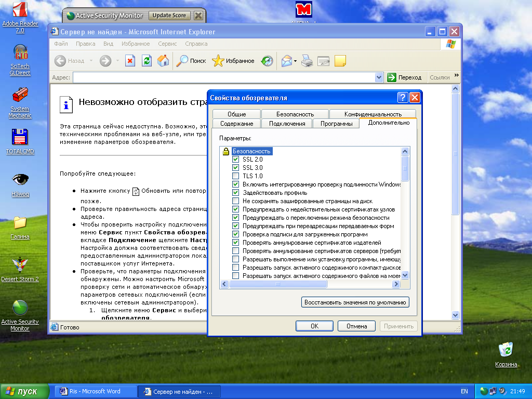Click the Active Security Monitor tray icon
The width and height of the screenshot is (532, 399).
click(x=484, y=391)
